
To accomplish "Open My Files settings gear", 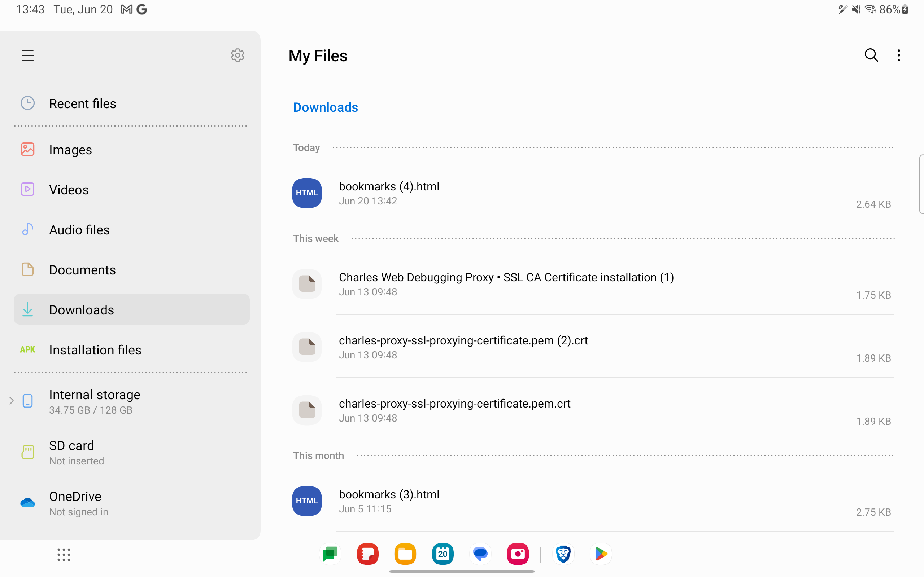I will (237, 55).
